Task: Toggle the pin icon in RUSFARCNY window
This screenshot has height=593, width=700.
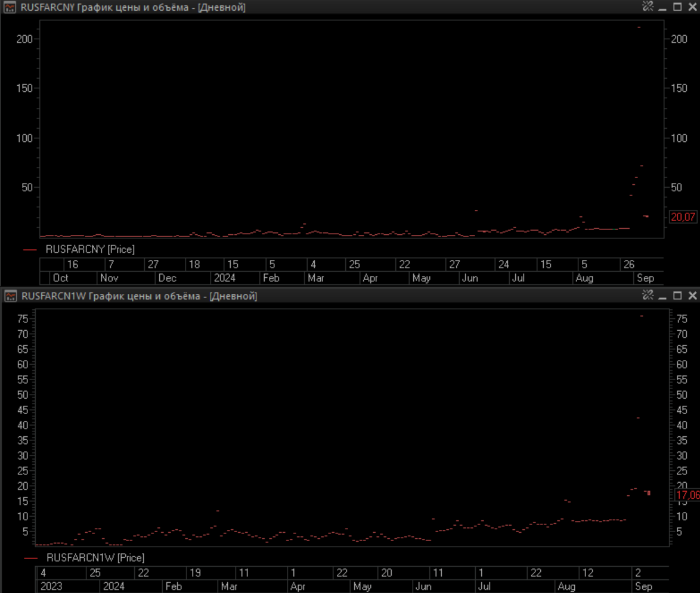Action: (648, 6)
